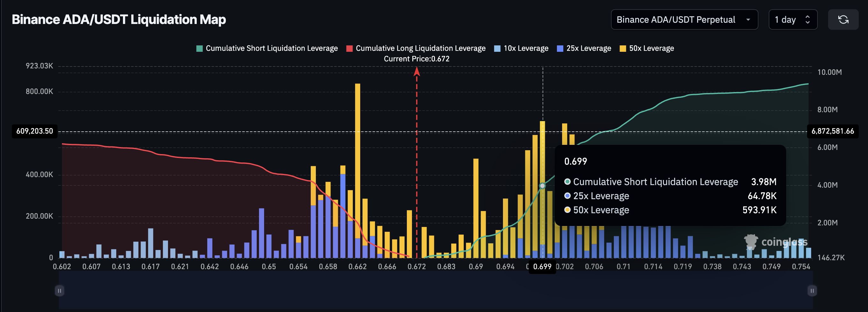Toggle the 25x Leverage legend item

point(583,48)
